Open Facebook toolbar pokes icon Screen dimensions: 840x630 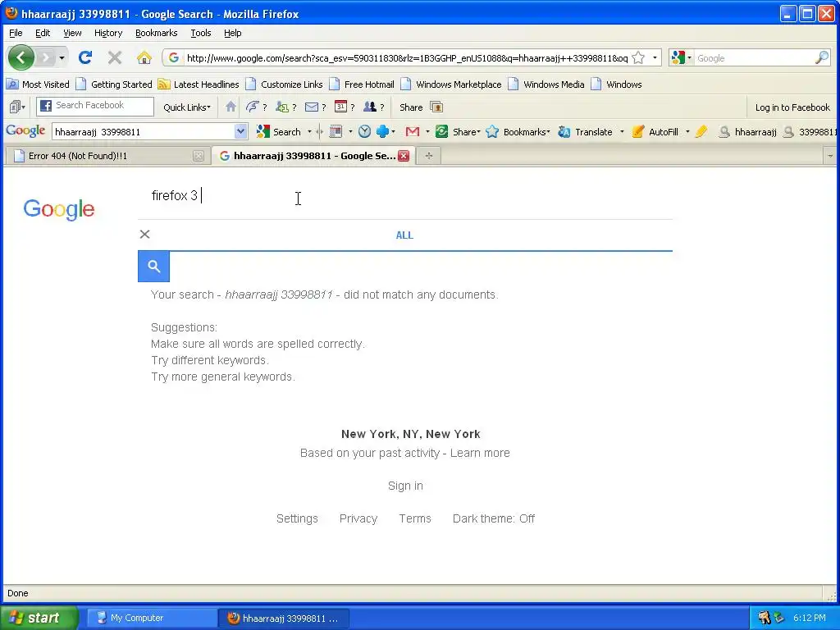click(x=253, y=107)
